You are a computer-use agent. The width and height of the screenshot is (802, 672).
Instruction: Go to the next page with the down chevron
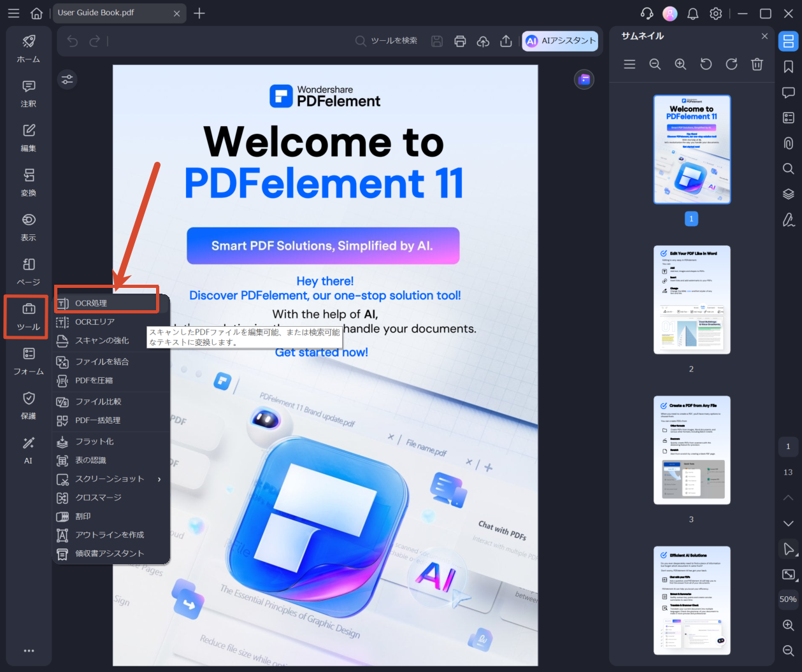pos(788,523)
